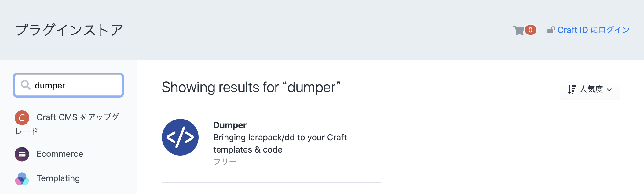Viewport: 644px width, 194px height.
Task: Click the red cart count badge
Action: pyautogui.click(x=531, y=30)
